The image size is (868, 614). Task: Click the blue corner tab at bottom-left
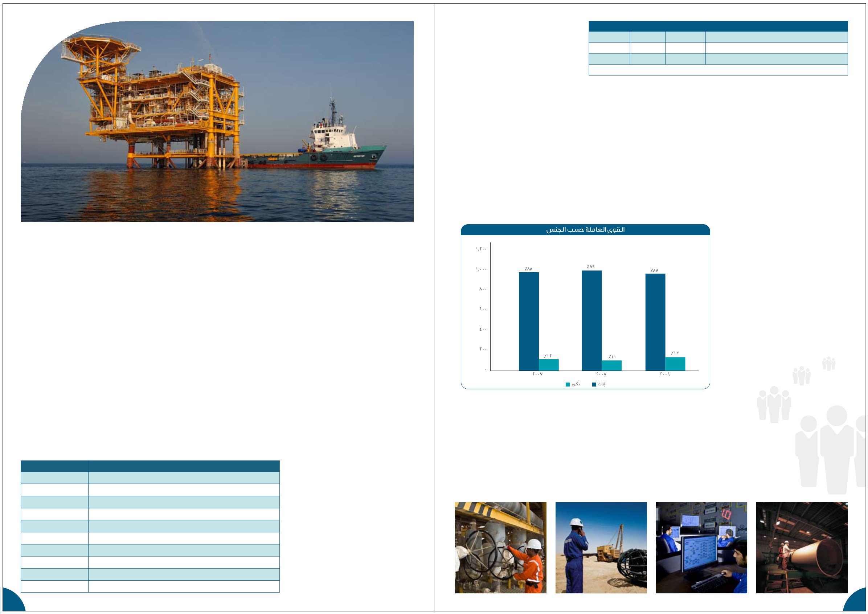click(11, 602)
